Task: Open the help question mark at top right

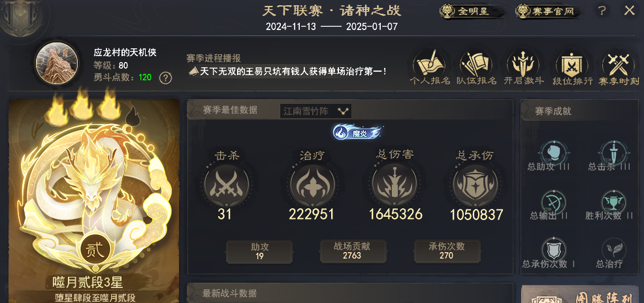Action: (x=602, y=10)
